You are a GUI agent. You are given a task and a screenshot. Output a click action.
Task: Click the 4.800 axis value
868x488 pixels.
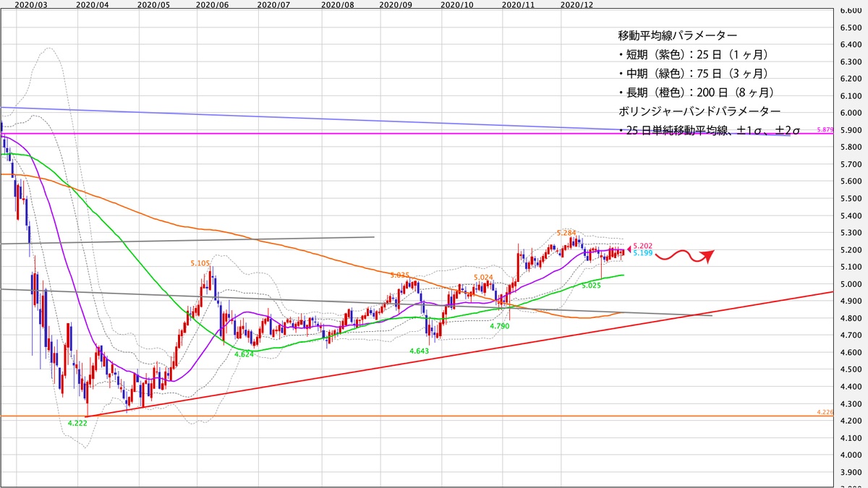(849, 318)
